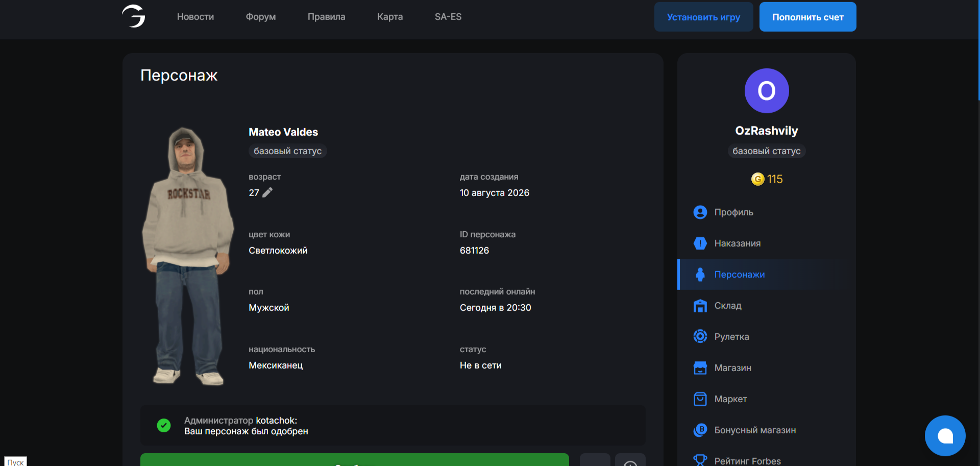Click the green approval checkmark icon

(164, 425)
